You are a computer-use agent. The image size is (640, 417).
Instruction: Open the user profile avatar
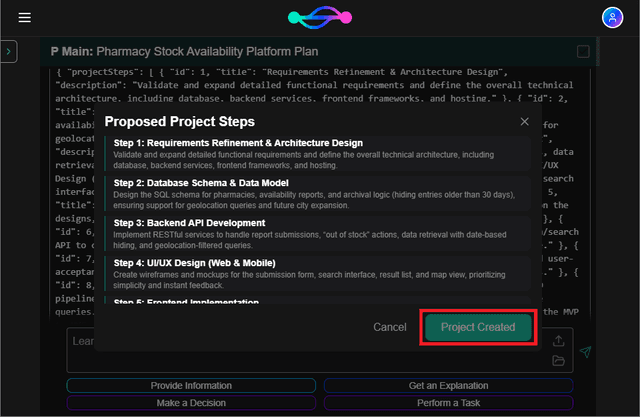(611, 18)
